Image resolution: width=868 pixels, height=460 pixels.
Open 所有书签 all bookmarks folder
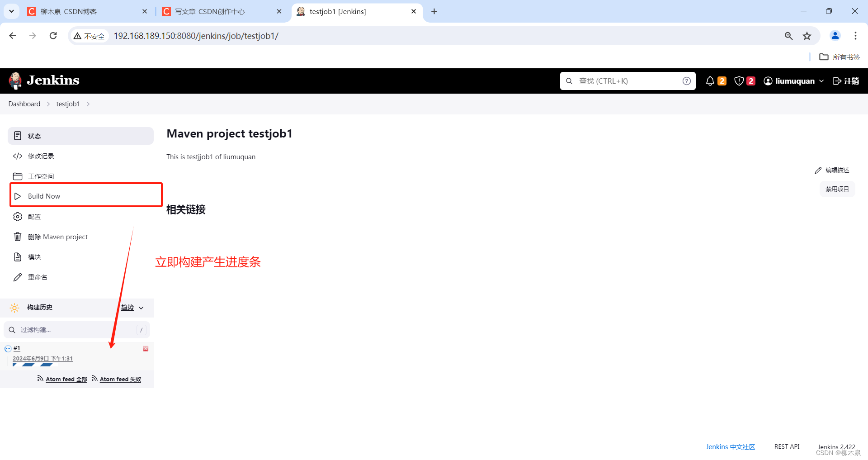point(840,57)
